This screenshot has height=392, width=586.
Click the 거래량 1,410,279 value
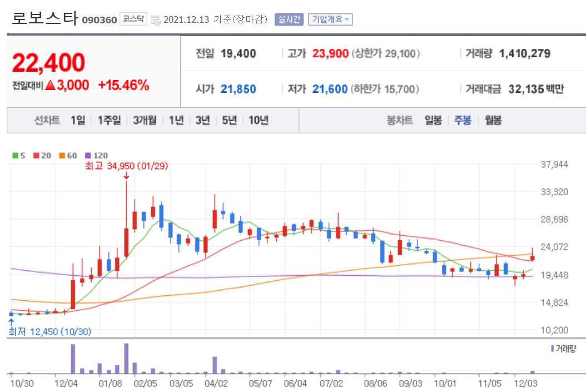[525, 53]
